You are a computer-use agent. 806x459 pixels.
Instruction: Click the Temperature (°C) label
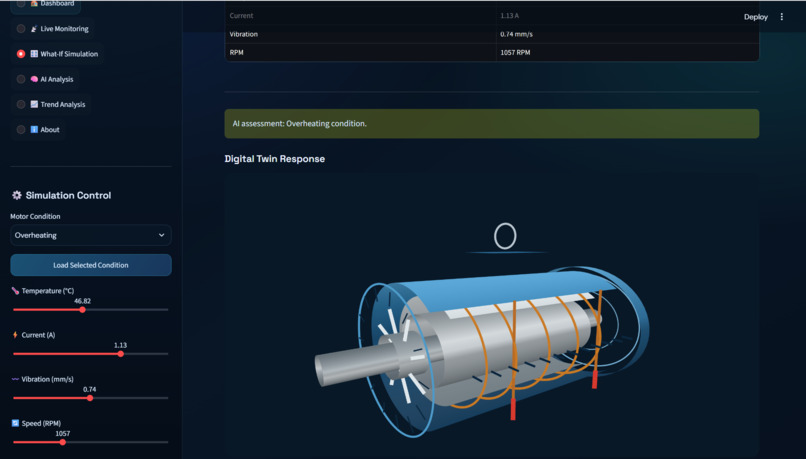click(x=48, y=291)
